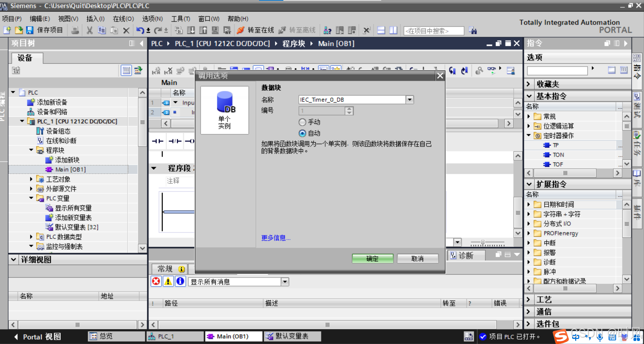The width and height of the screenshot is (644, 344).
Task: Switch to the 默认变量表 taskbar tab
Action: pos(292,336)
